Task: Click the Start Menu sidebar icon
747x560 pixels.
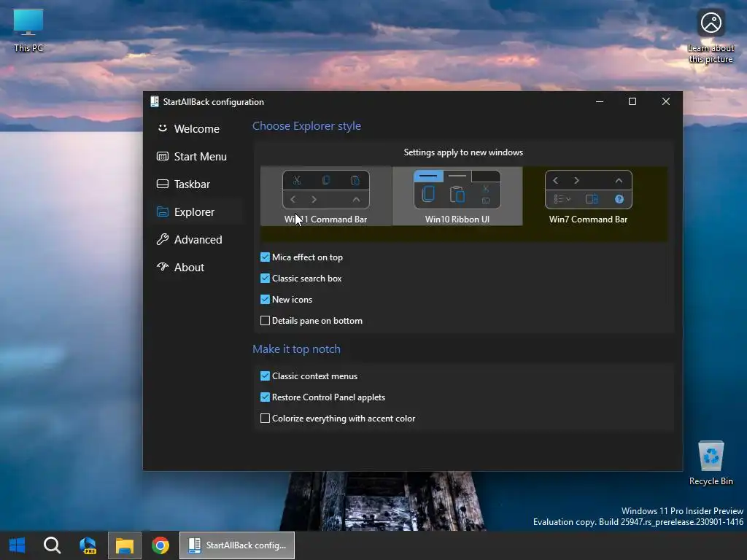Action: tap(163, 156)
